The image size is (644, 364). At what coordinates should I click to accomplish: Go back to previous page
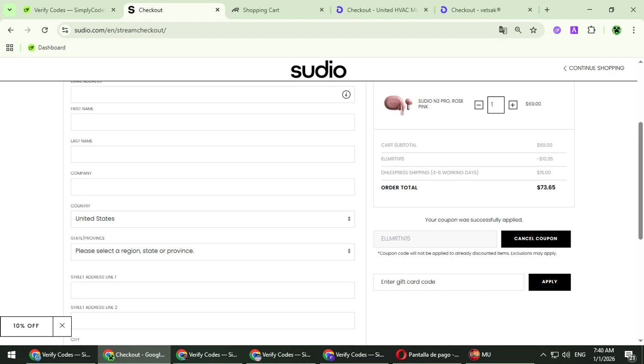coord(11,30)
